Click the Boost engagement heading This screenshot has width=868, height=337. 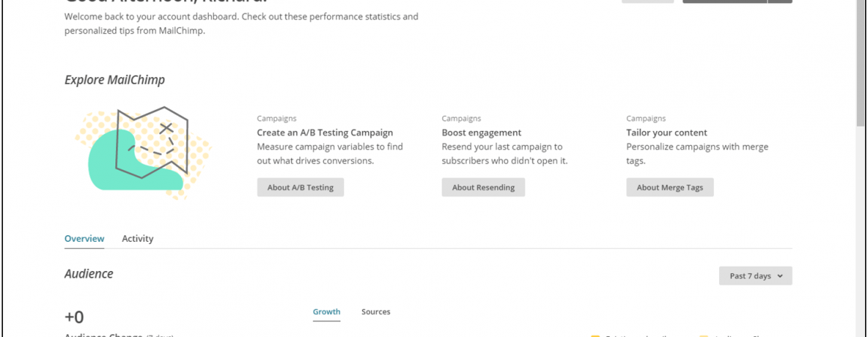point(482,133)
